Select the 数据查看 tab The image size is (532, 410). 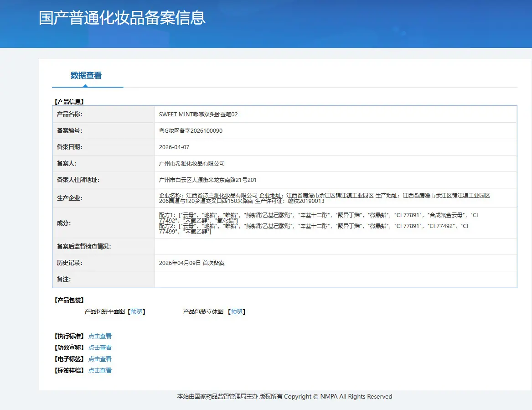click(86, 75)
